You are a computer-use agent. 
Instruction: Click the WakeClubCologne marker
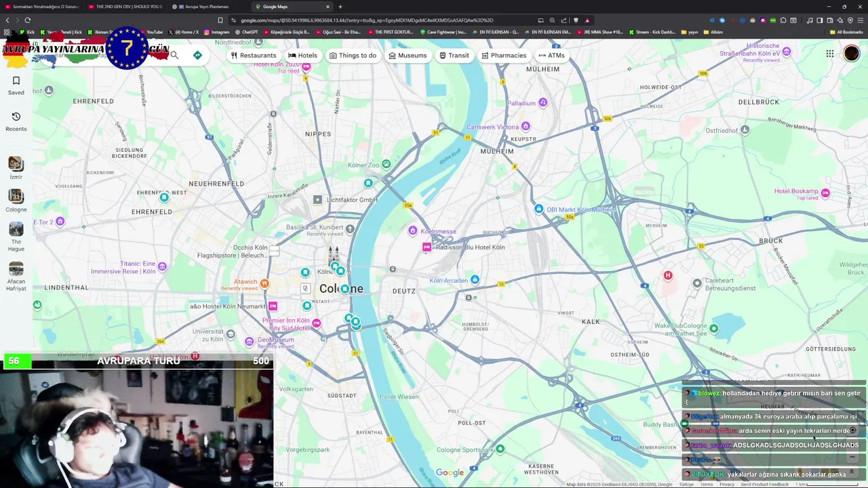pos(713,329)
